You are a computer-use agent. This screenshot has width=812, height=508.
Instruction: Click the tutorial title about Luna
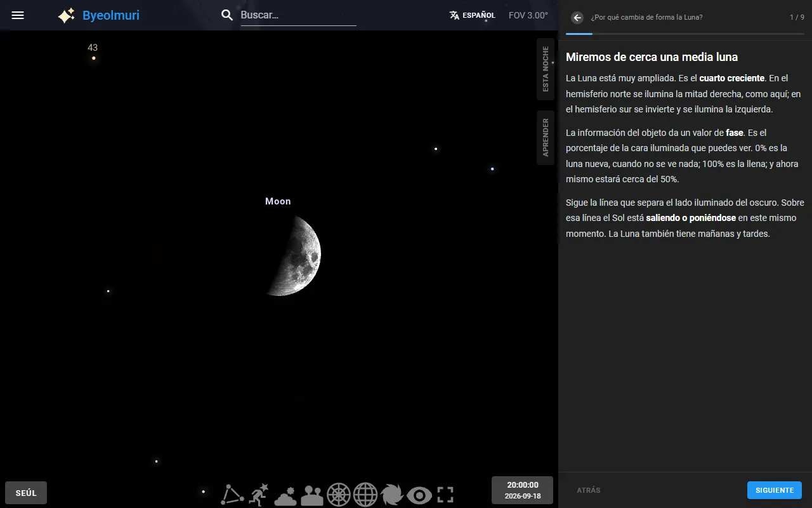646,18
